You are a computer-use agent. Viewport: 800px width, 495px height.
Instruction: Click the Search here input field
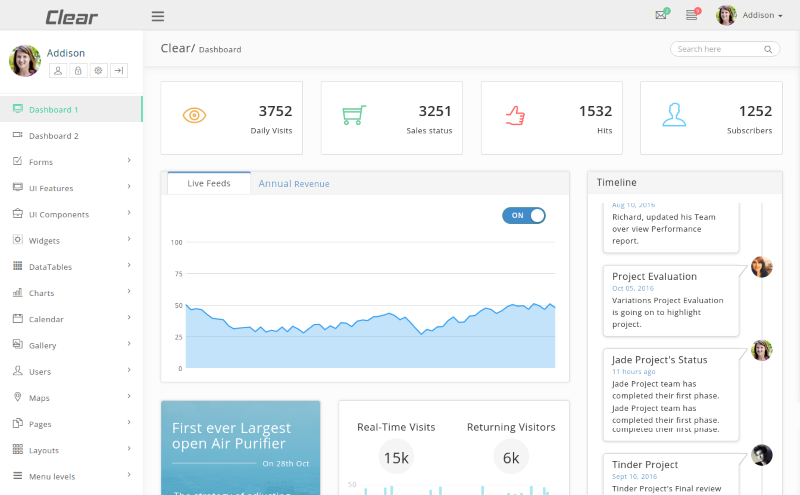tap(724, 49)
